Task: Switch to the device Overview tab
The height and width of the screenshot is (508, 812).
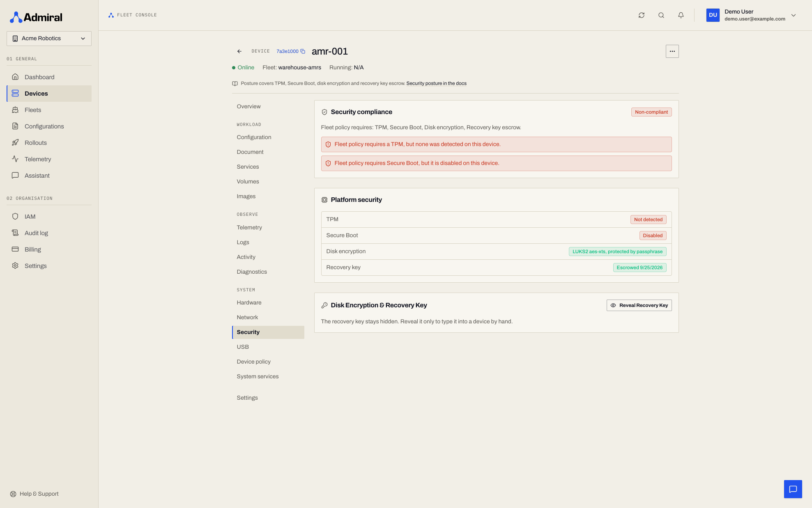Action: coord(268,107)
